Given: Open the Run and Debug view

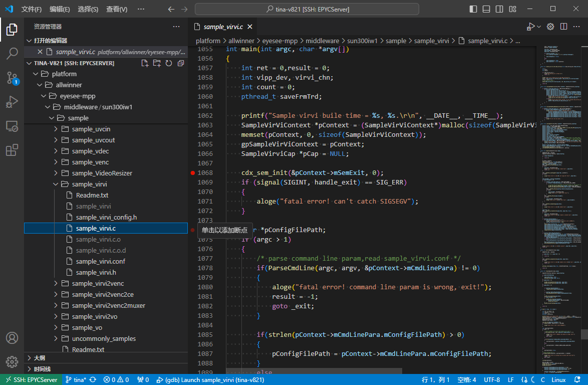Looking at the screenshot, I should 12,102.
